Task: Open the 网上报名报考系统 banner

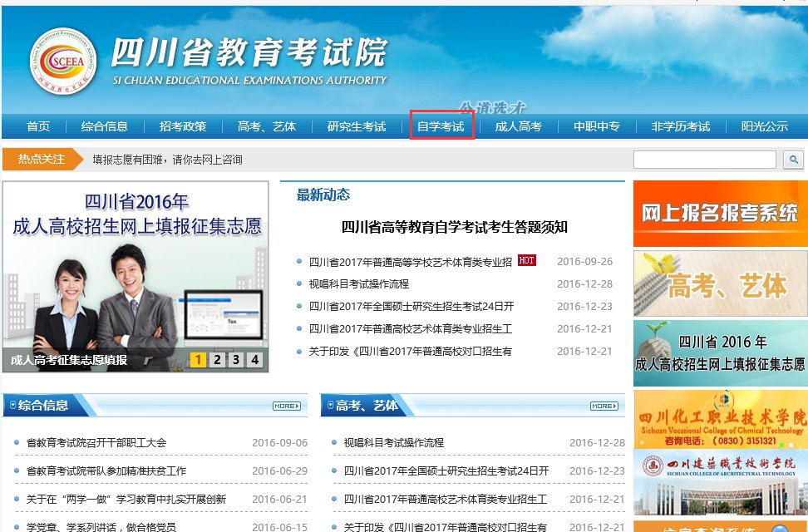Action: (x=718, y=214)
